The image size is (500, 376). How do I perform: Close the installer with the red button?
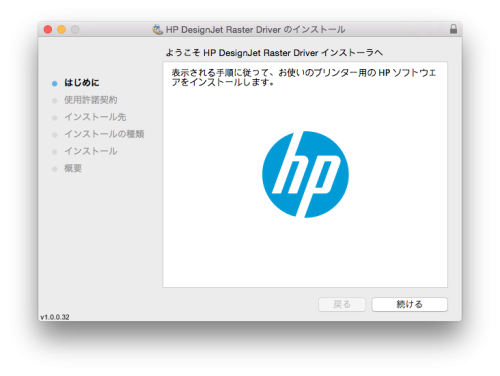point(48,29)
